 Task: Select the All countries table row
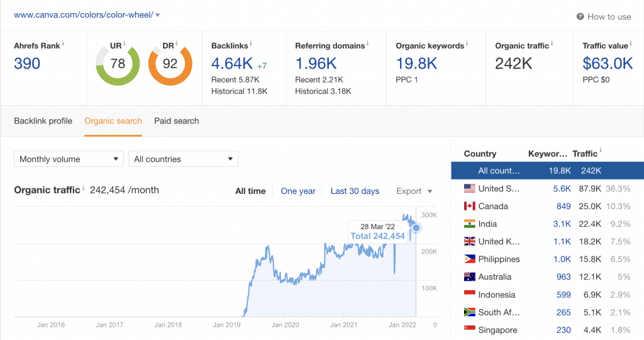tap(547, 171)
